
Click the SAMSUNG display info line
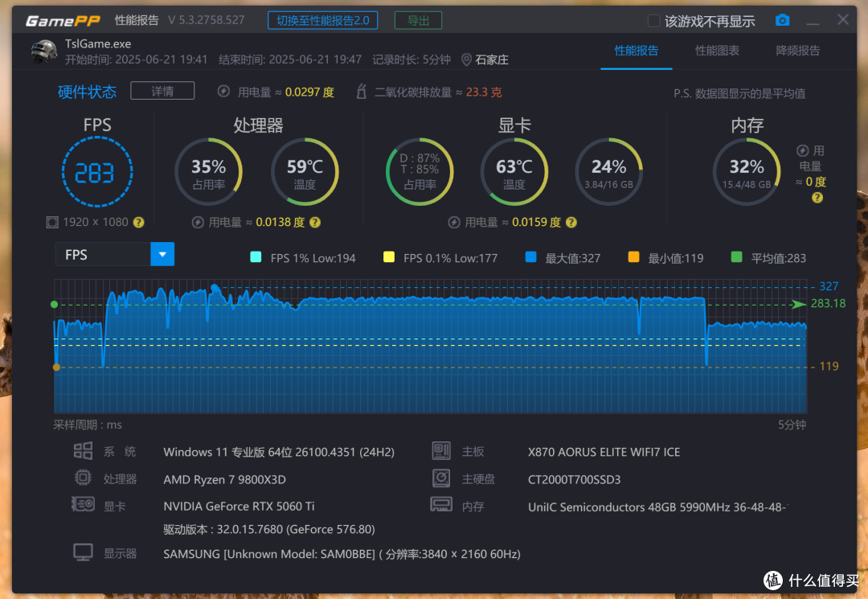pyautogui.click(x=342, y=554)
